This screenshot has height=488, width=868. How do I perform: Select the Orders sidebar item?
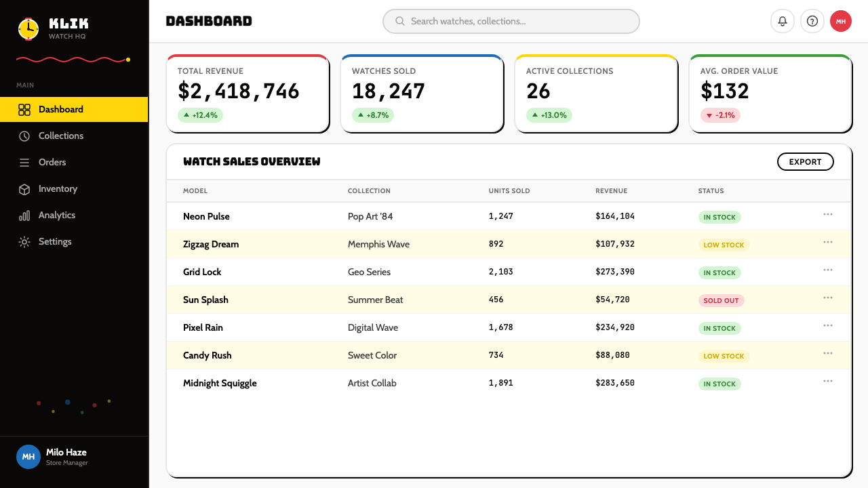click(74, 162)
